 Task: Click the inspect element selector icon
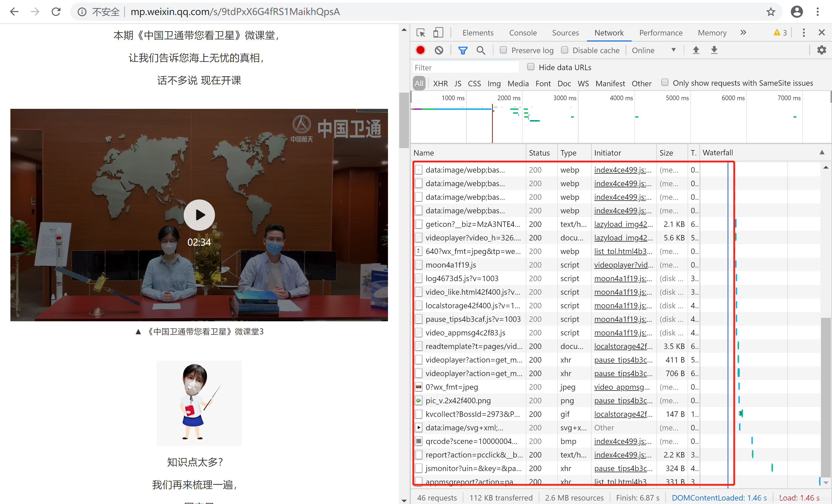click(421, 33)
